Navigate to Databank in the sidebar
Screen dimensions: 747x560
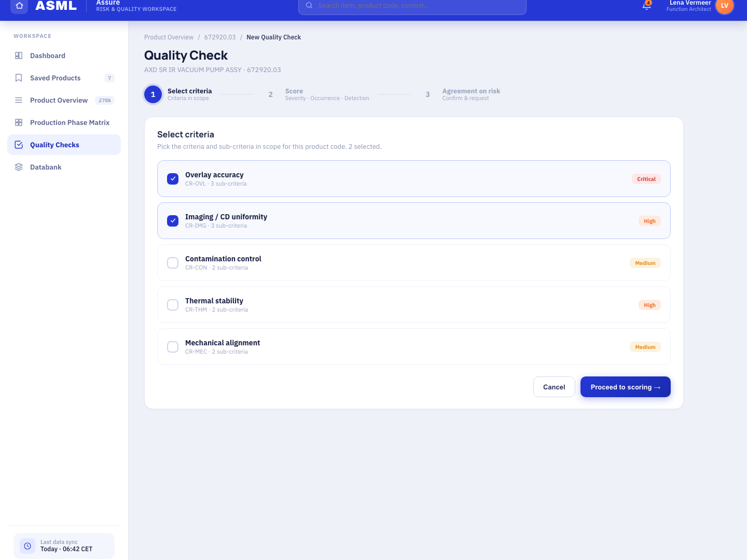(x=64, y=167)
